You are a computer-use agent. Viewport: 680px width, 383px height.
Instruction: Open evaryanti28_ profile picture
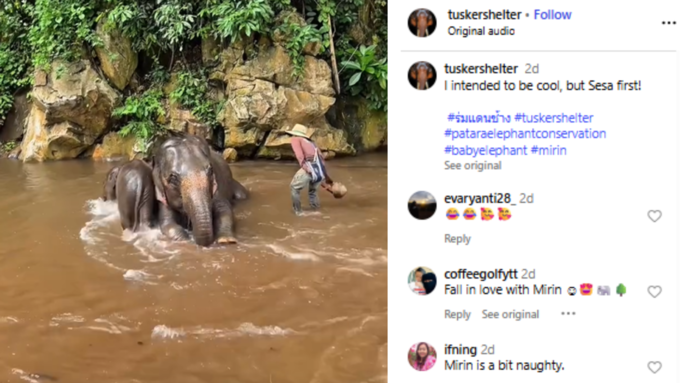422,205
